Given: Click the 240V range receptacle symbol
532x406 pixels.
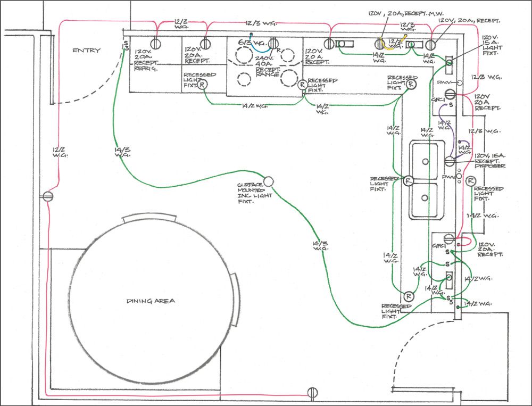Looking at the screenshot, I should [273, 44].
